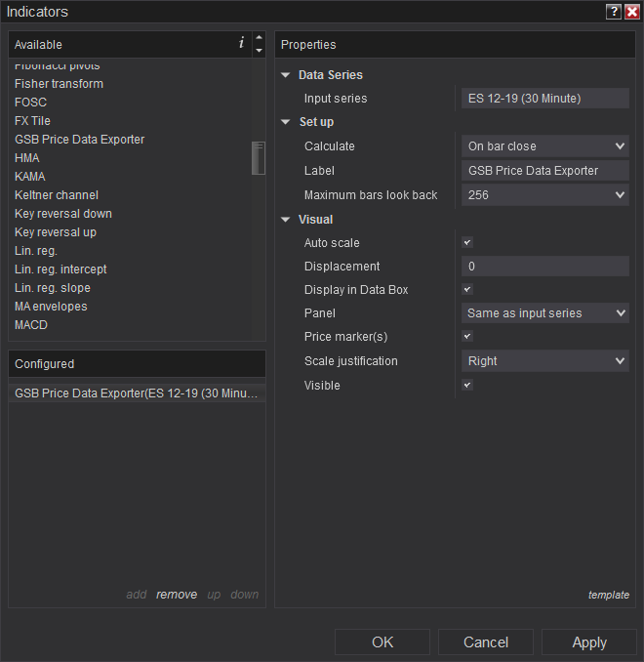Click the up arrow in Available header

point(259,39)
